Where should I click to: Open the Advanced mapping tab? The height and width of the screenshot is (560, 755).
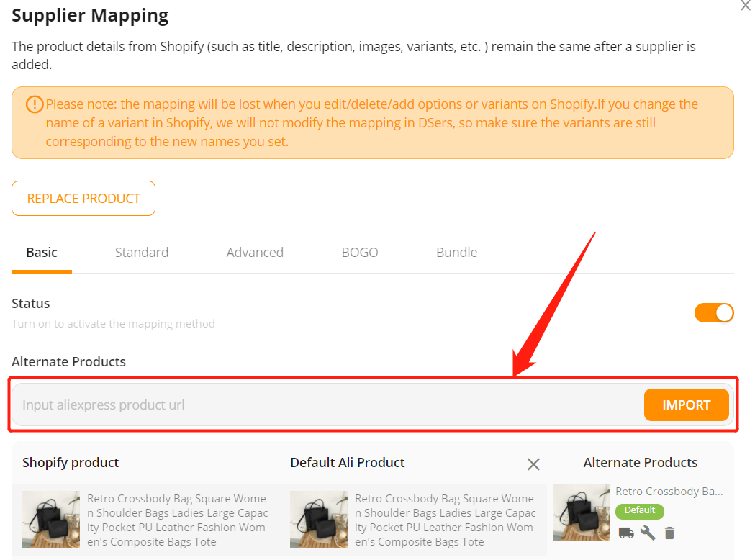coord(255,253)
